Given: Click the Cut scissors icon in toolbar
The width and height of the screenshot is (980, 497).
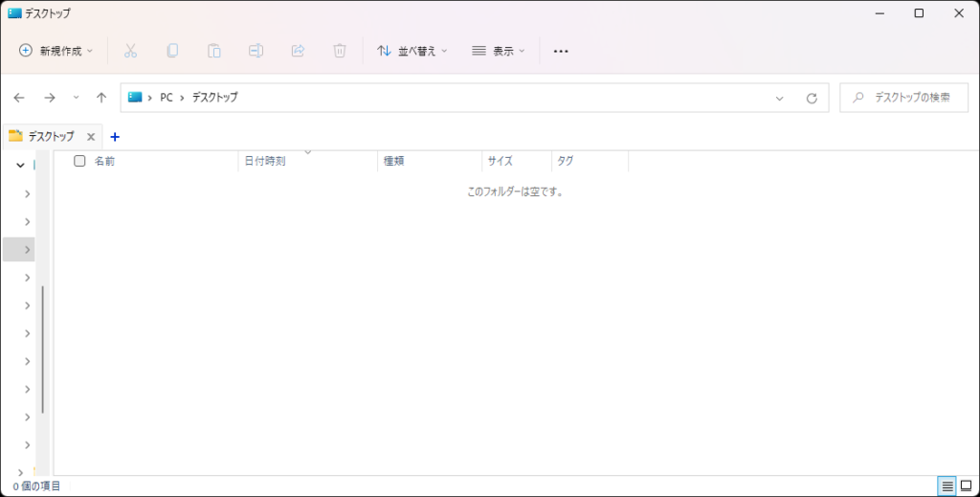Looking at the screenshot, I should coord(131,51).
